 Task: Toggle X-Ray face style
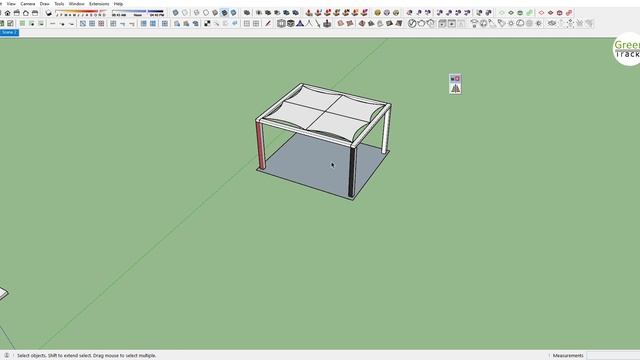pyautogui.click(x=176, y=13)
